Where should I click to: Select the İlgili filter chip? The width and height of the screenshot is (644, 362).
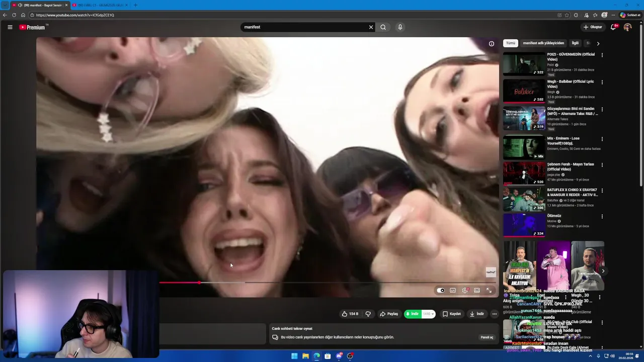[575, 43]
